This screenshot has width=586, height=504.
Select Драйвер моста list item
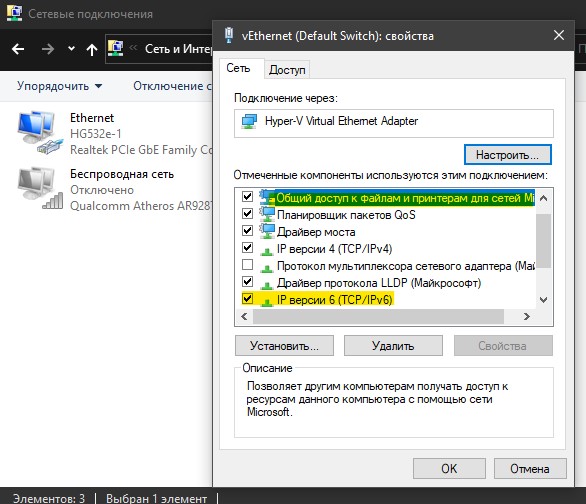(316, 232)
